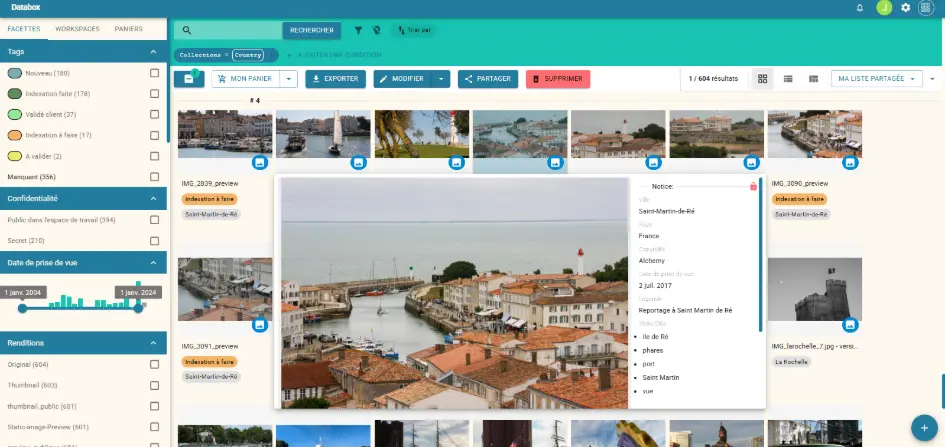Enable the Validé client tag filter
The width and height of the screenshot is (945, 447).
tap(154, 114)
